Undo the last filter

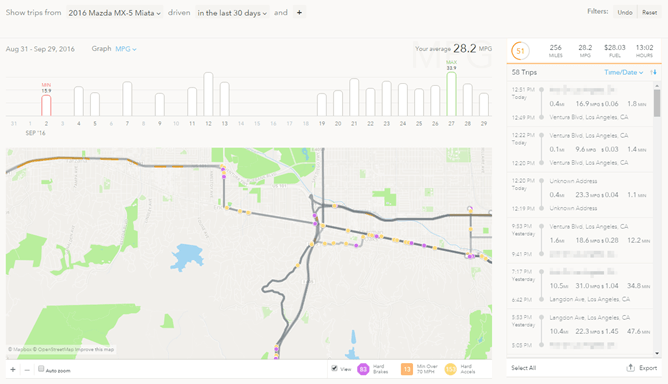coord(625,12)
